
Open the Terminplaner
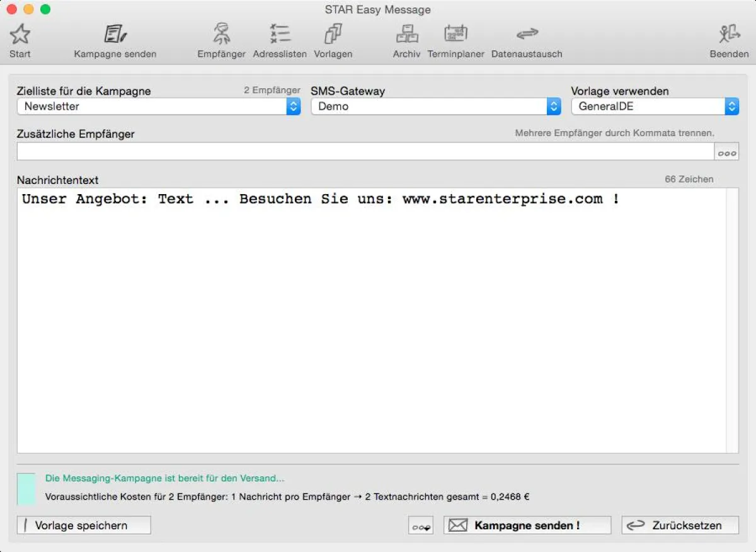[455, 38]
